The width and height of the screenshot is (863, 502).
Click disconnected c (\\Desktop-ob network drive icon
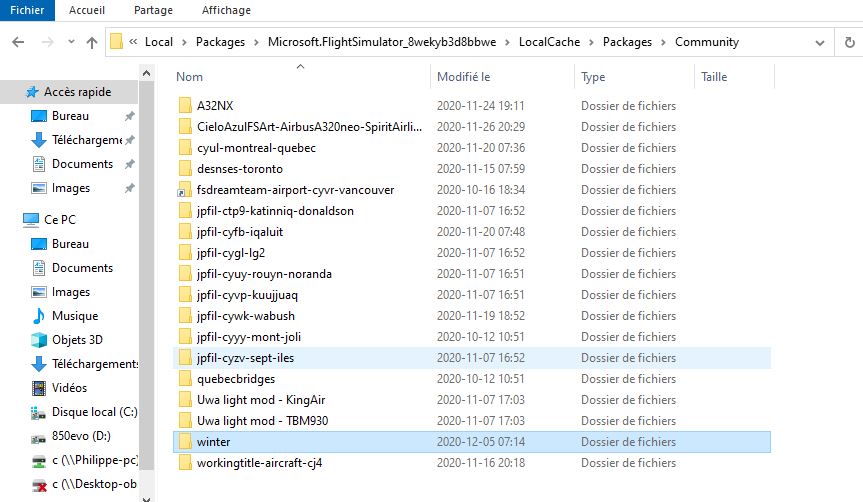[x=39, y=485]
